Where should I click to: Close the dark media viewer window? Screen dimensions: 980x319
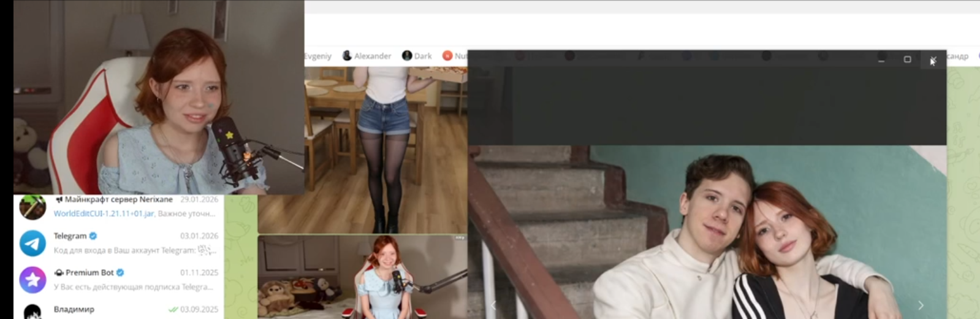(x=933, y=60)
